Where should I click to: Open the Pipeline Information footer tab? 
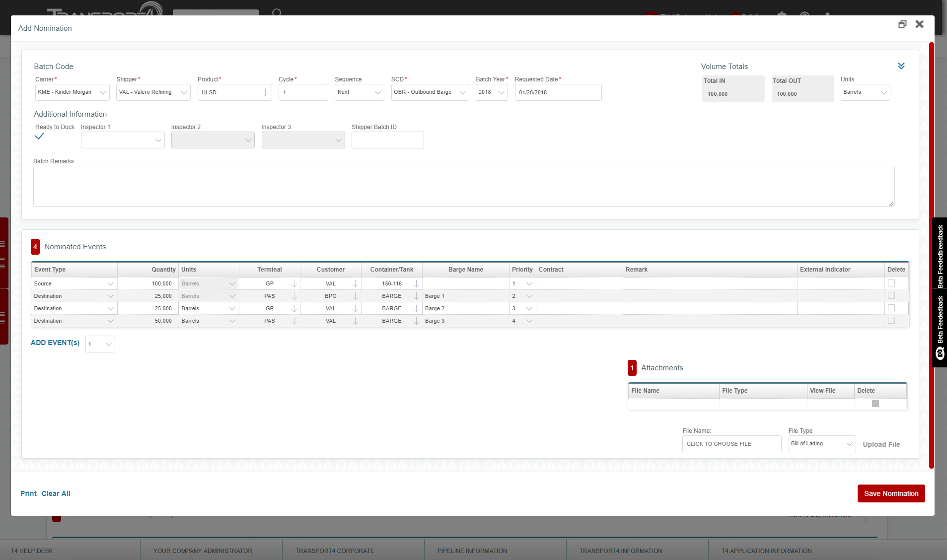click(x=472, y=551)
